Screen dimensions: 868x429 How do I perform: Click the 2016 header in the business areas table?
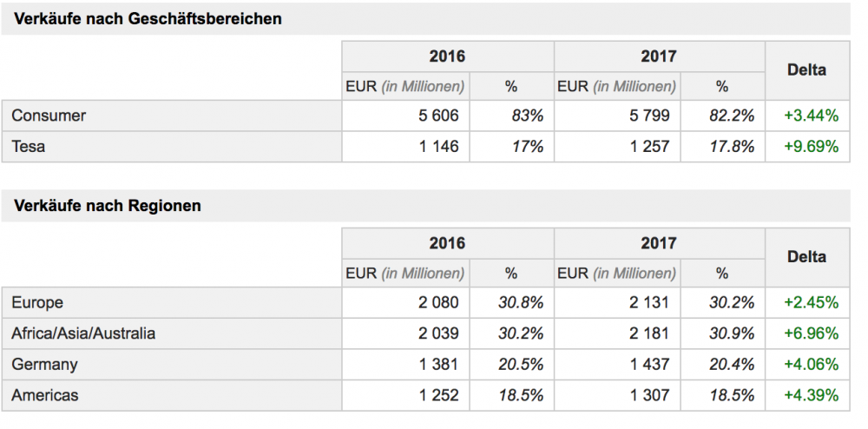(447, 56)
